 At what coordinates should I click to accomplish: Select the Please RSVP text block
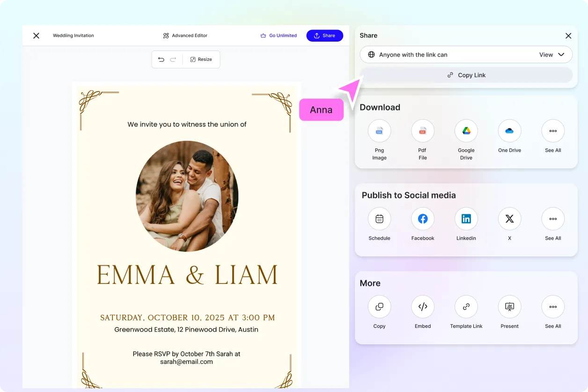186,358
